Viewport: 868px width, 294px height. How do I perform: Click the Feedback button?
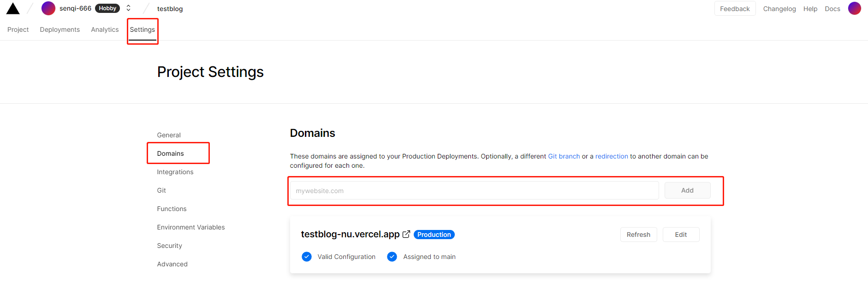[735, 9]
